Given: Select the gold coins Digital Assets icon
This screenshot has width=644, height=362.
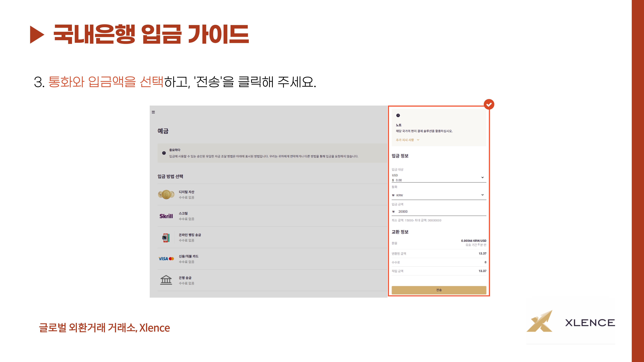Looking at the screenshot, I should click(166, 194).
